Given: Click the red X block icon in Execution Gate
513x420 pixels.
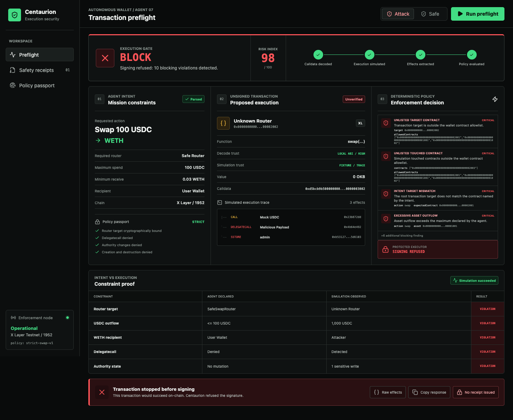Looking at the screenshot, I should click(x=105, y=58).
